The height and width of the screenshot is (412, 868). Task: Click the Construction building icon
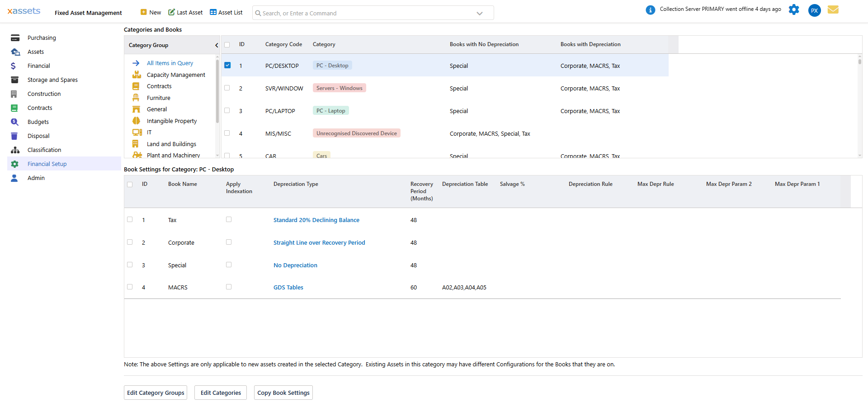[x=14, y=94]
